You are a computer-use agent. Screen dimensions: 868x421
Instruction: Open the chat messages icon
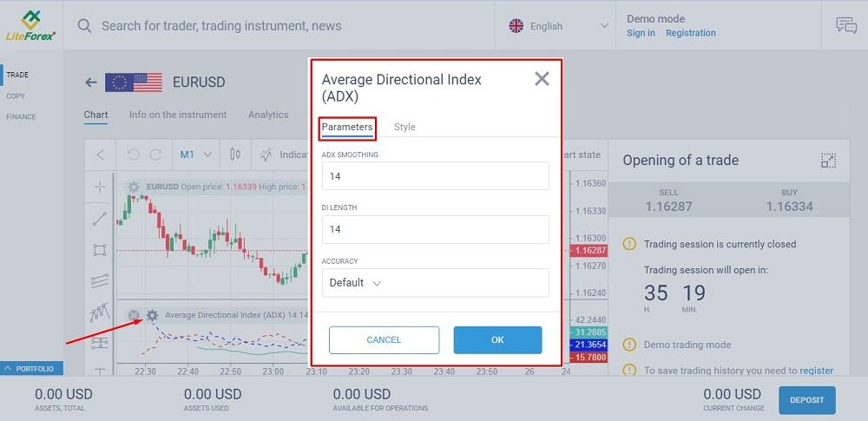pyautogui.click(x=845, y=25)
